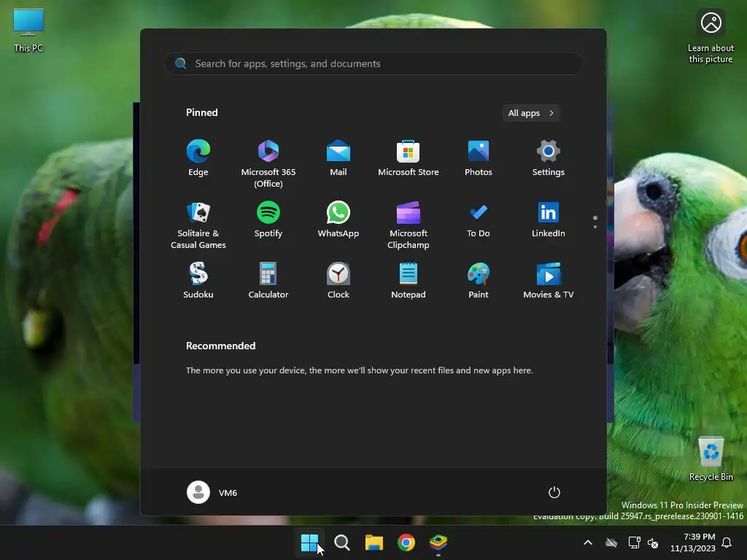
Task: Open the notification bell in system tray
Action: (x=727, y=542)
